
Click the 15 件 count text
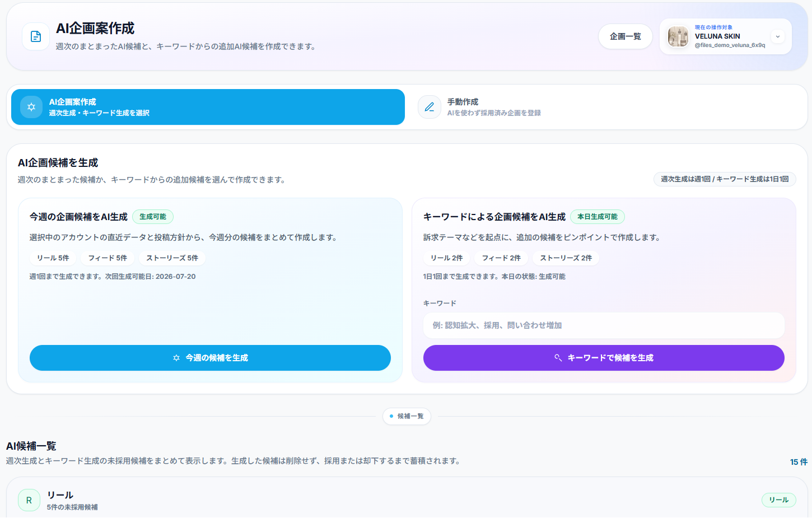(x=799, y=462)
